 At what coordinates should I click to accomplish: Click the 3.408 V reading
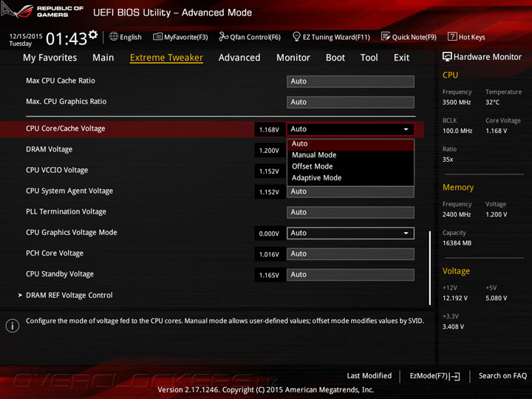pyautogui.click(x=453, y=327)
